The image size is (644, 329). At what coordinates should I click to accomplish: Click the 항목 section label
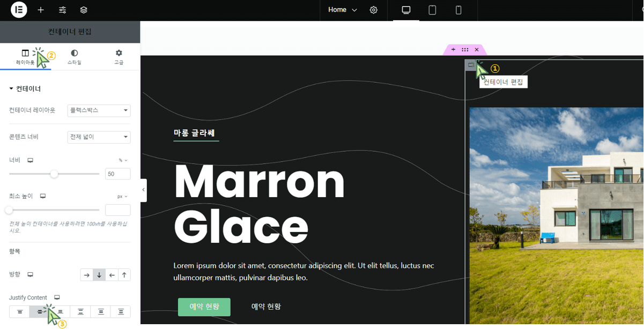pyautogui.click(x=15, y=251)
